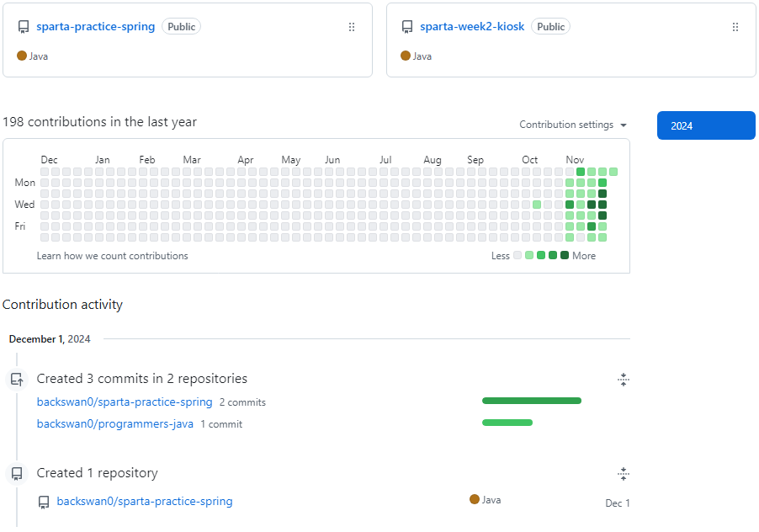Click the Created 1 repository text
759x532 pixels.
pos(98,473)
